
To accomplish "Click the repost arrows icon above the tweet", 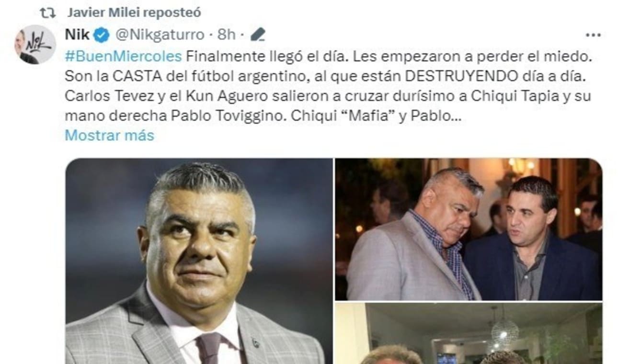I will coord(47,12).
